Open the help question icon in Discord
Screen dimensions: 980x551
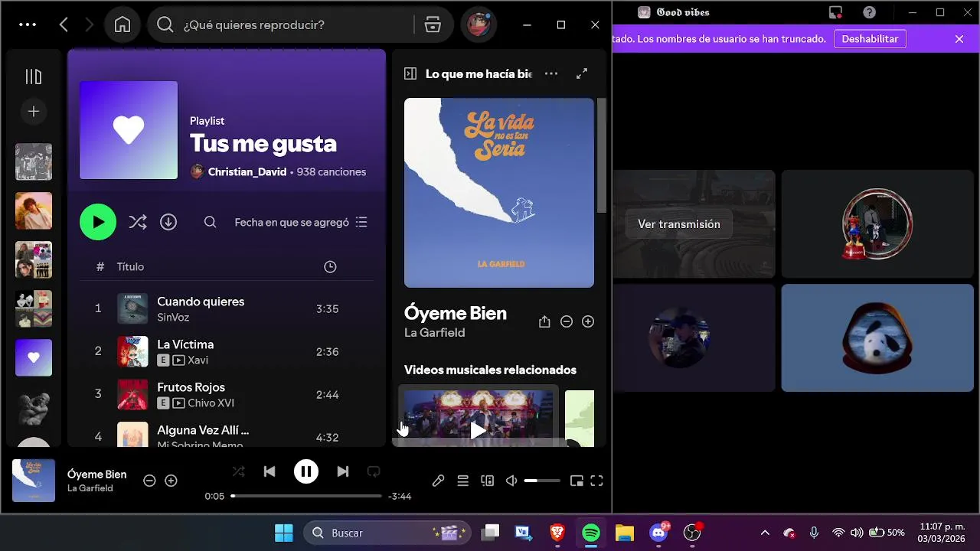(869, 12)
